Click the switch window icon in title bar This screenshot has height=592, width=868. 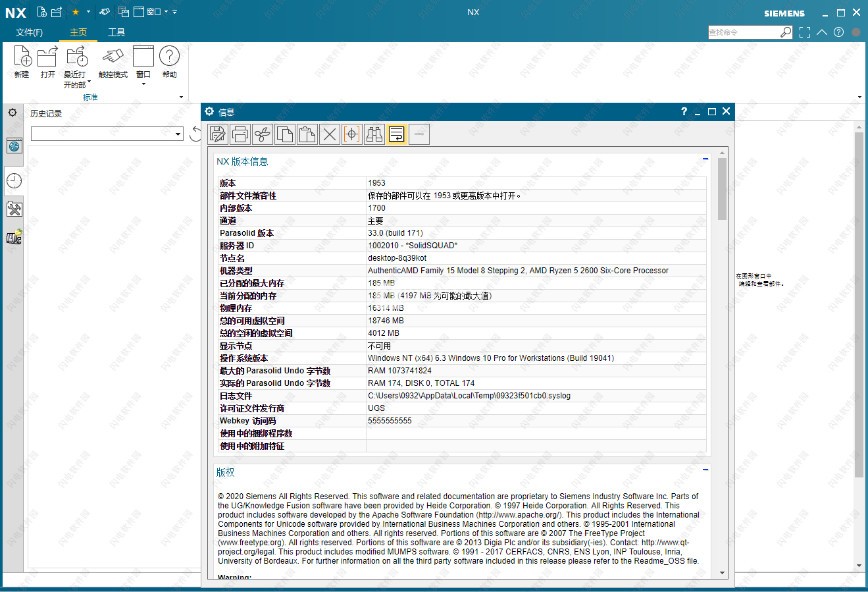[124, 12]
